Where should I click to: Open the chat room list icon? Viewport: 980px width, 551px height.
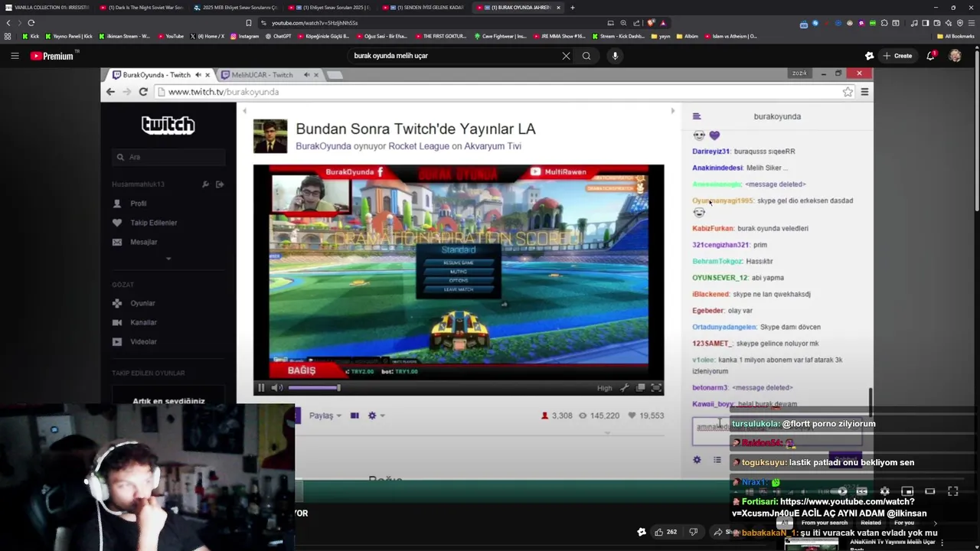tap(697, 116)
